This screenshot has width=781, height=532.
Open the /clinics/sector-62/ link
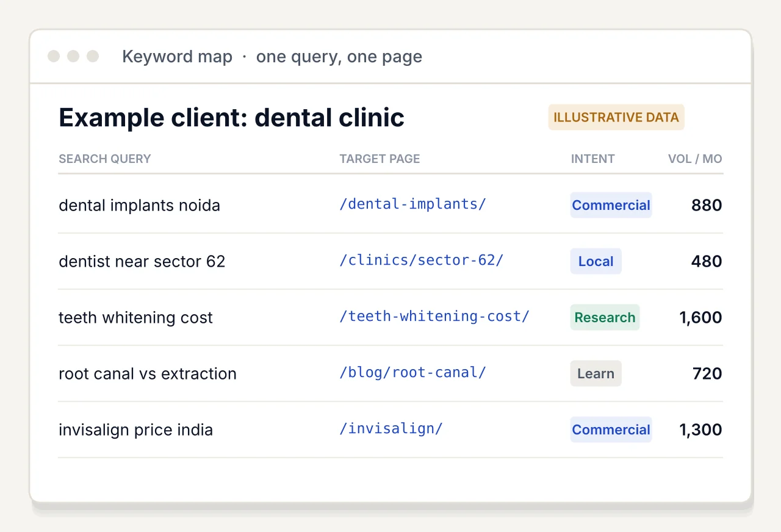(421, 260)
